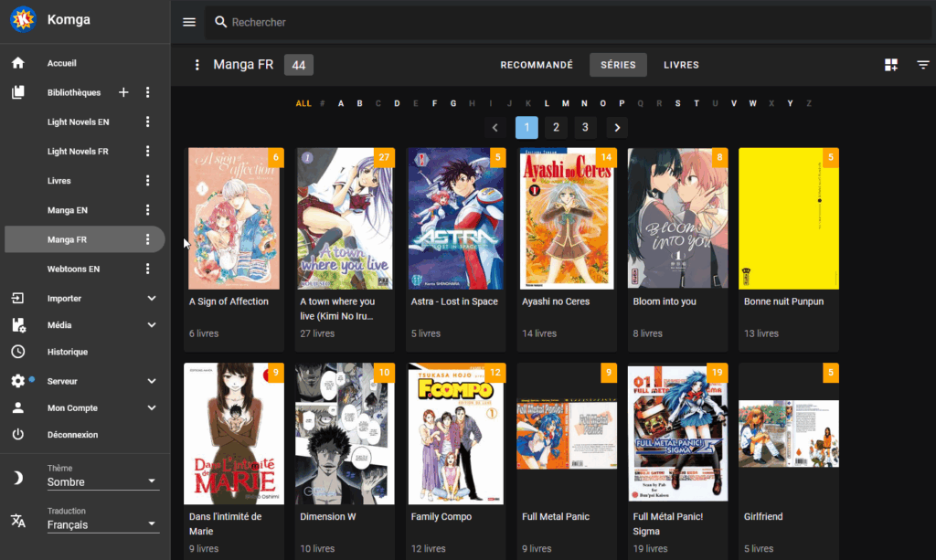Screen dimensions: 936x560
Task: Open Manga EN options menu
Action: coord(147,210)
